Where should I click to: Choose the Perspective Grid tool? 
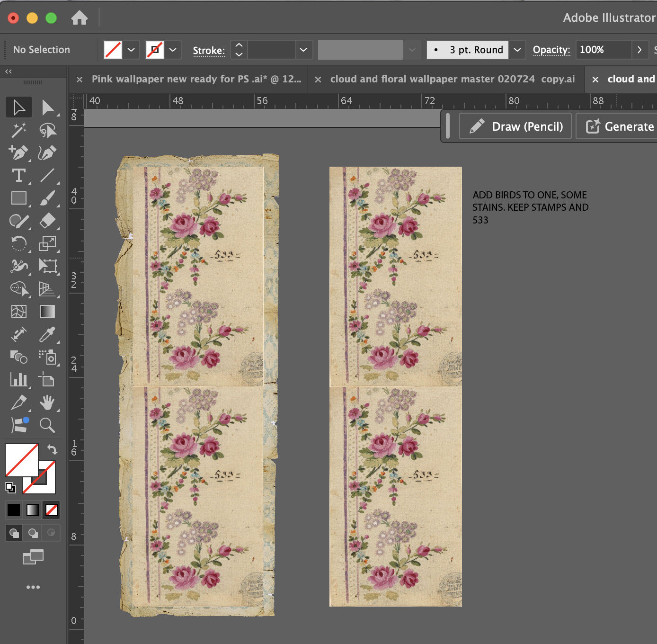click(x=47, y=289)
